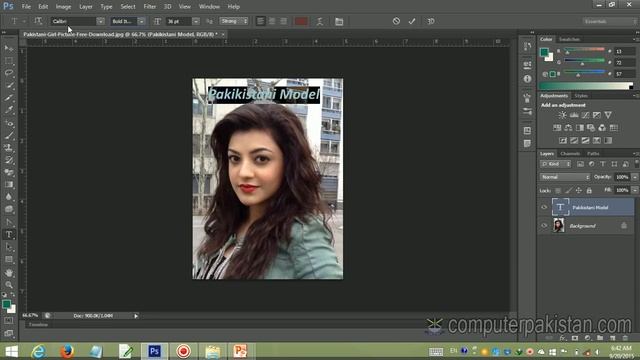This screenshot has height=360, width=640.
Task: Select the Brush tool
Action: [x=9, y=135]
